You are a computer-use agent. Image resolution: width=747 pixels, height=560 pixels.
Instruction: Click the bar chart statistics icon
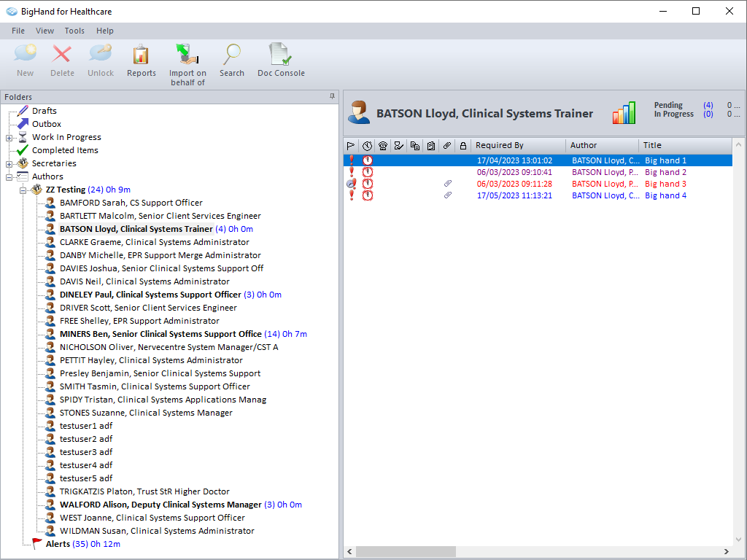point(624,113)
